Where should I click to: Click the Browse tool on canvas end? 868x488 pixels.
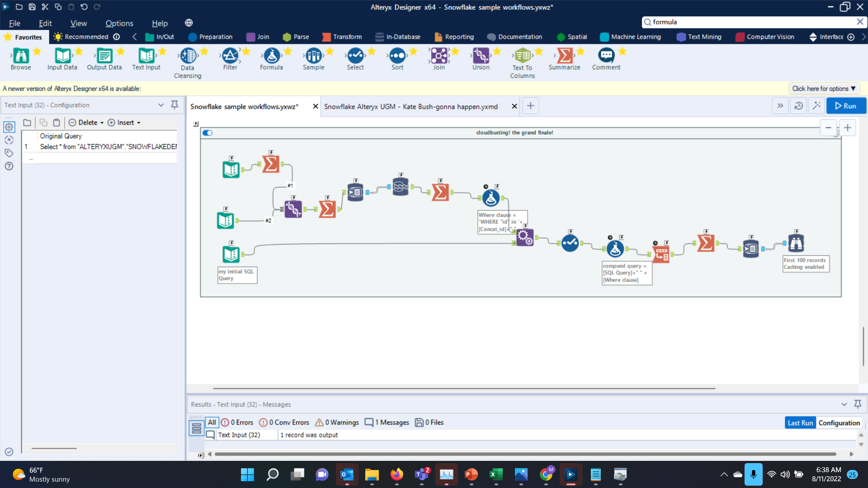click(796, 244)
